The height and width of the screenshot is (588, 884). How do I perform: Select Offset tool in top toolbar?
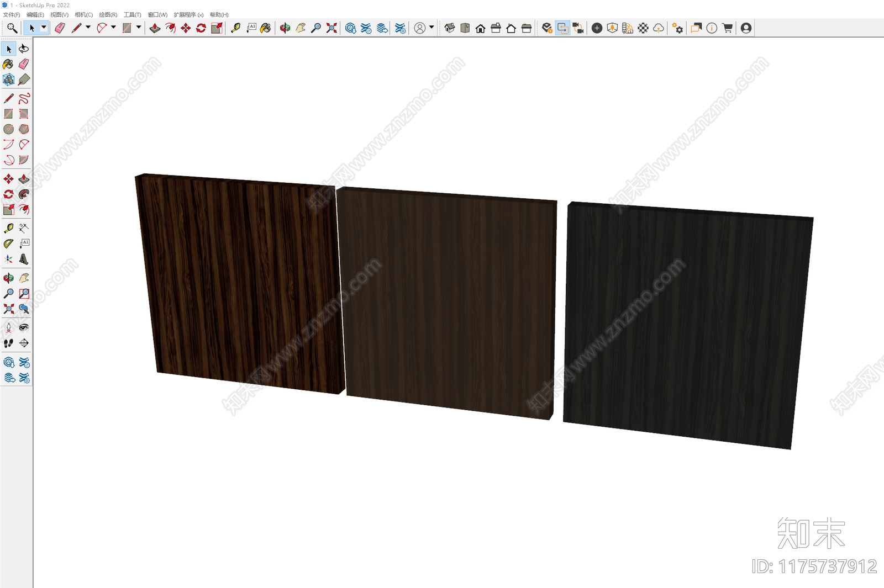coord(171,28)
